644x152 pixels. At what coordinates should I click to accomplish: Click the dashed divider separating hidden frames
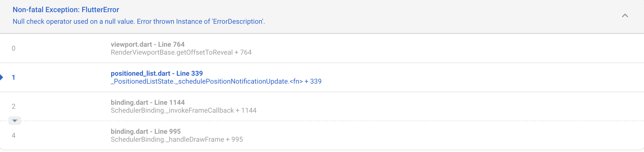[x=316, y=121]
